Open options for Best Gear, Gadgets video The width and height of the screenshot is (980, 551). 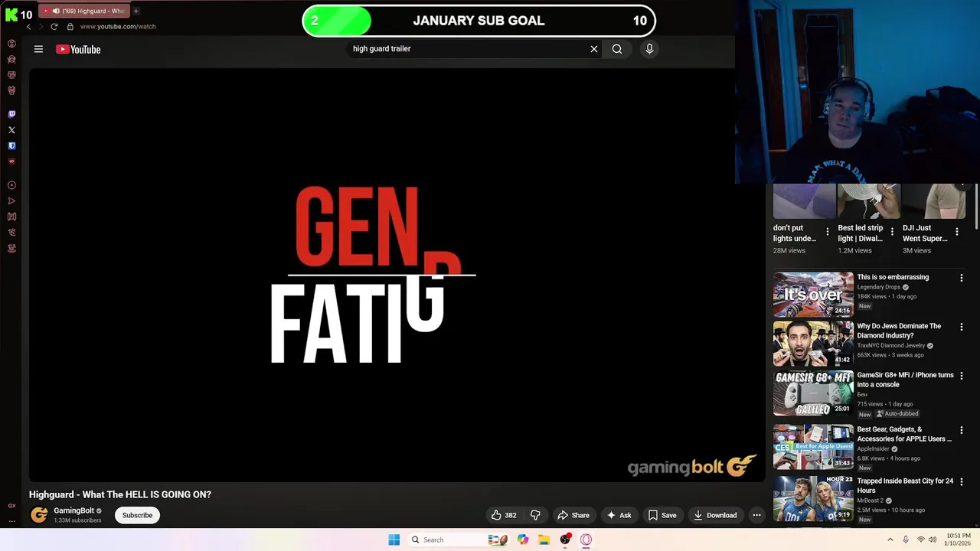[962, 430]
